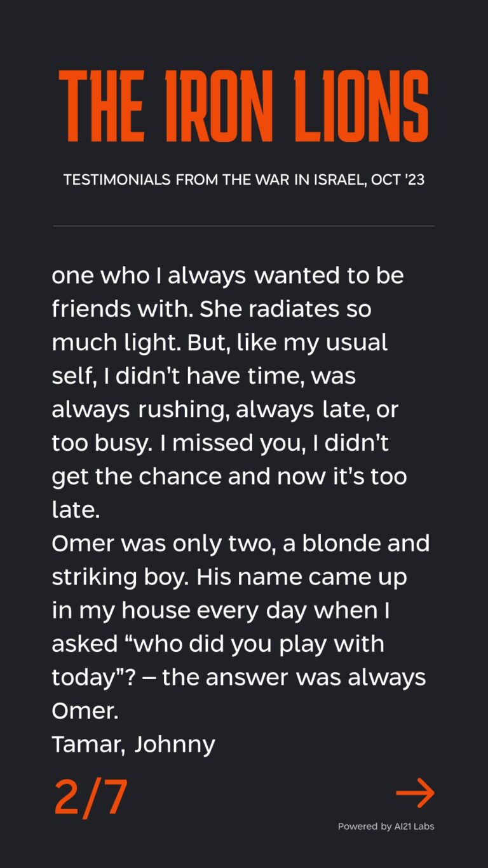Click THE IRON LIONS title

pos(244,106)
